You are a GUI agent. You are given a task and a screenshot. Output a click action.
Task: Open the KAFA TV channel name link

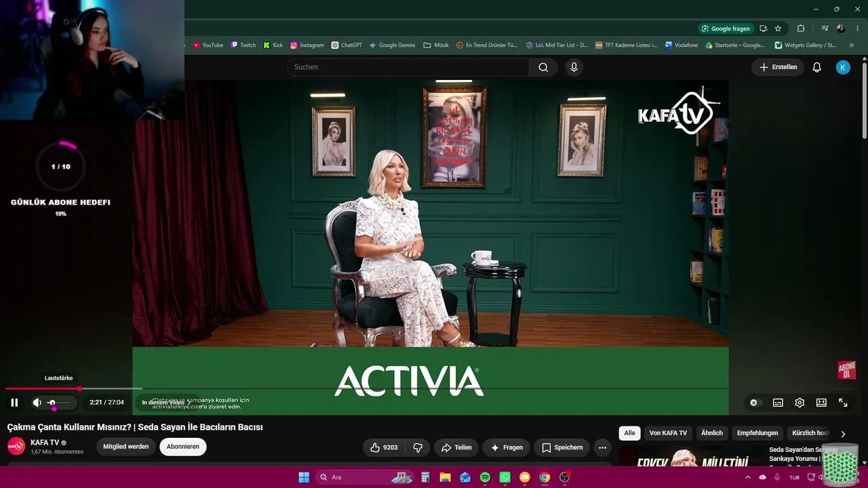pyautogui.click(x=45, y=443)
